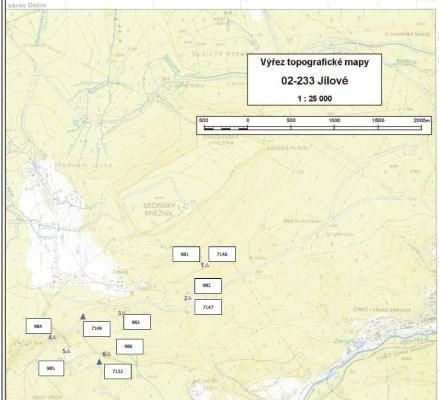The width and height of the screenshot is (439, 400).
Task: Select the orange triangle marker numbered 3
Action: (123, 313)
